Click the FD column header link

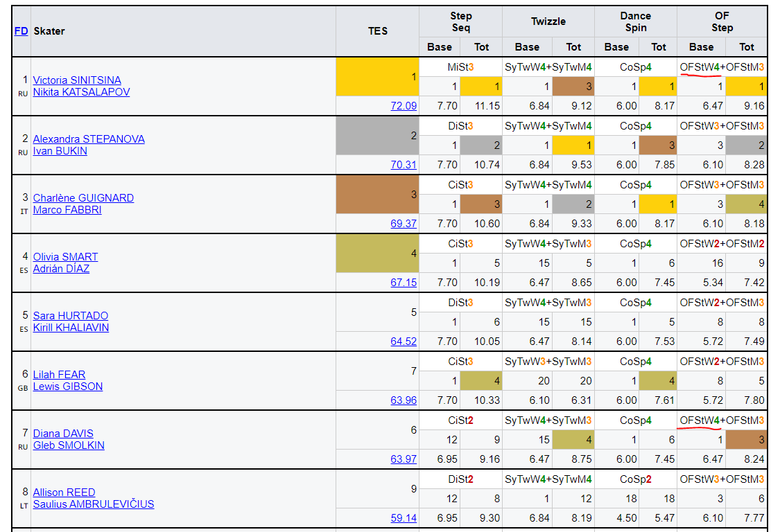tap(21, 31)
